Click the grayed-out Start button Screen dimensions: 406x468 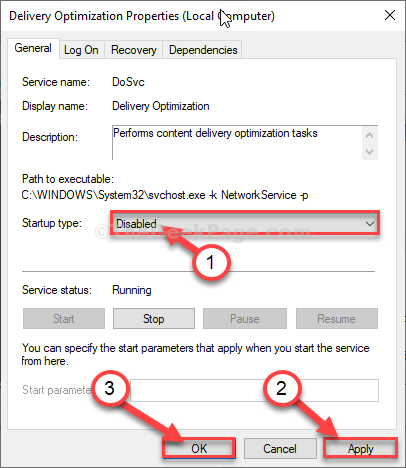(x=64, y=319)
